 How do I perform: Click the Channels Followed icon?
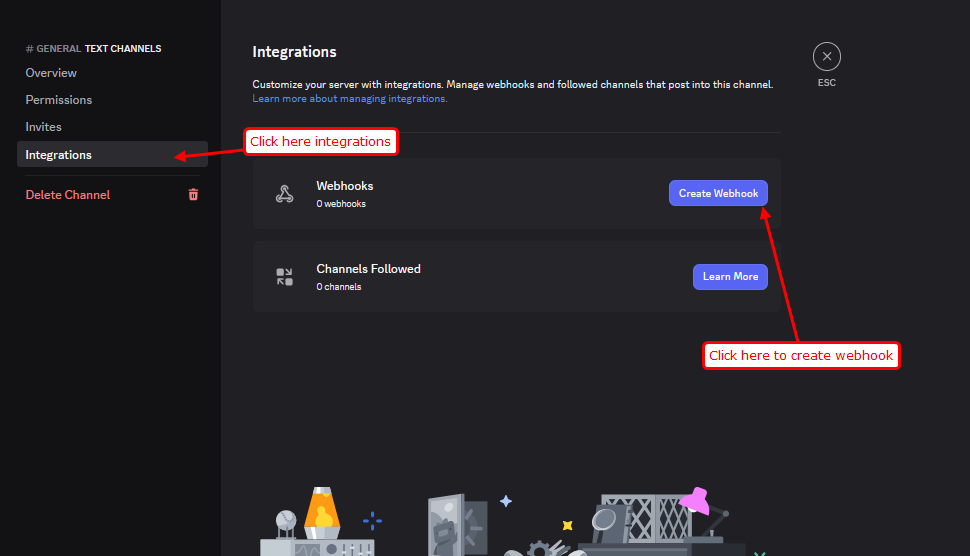click(285, 276)
